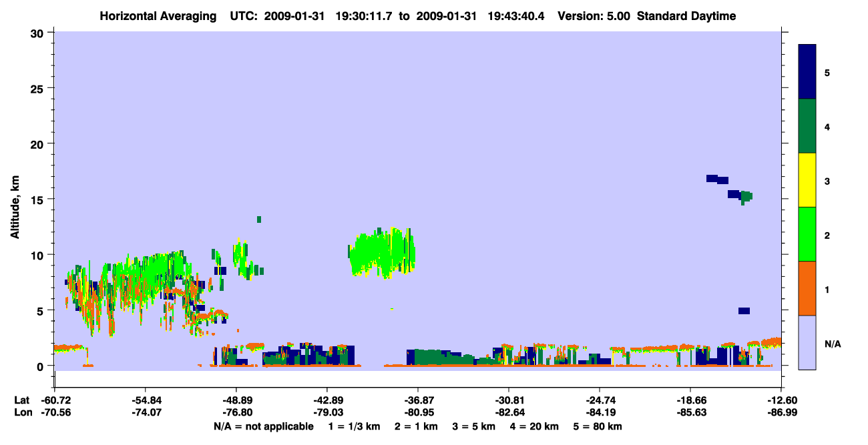868x445 pixels.
Task: Click 'Version: 5.00' in the title
Action: pyautogui.click(x=594, y=16)
